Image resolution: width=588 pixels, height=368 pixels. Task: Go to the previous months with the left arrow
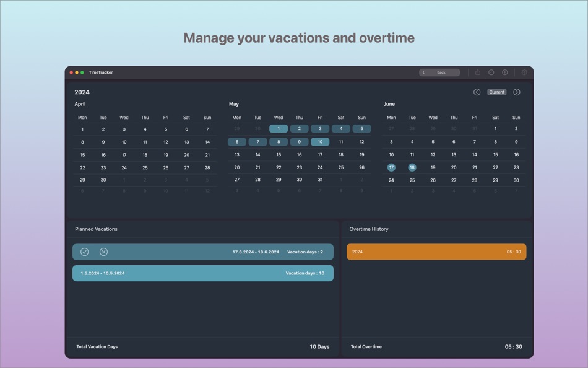click(x=477, y=92)
